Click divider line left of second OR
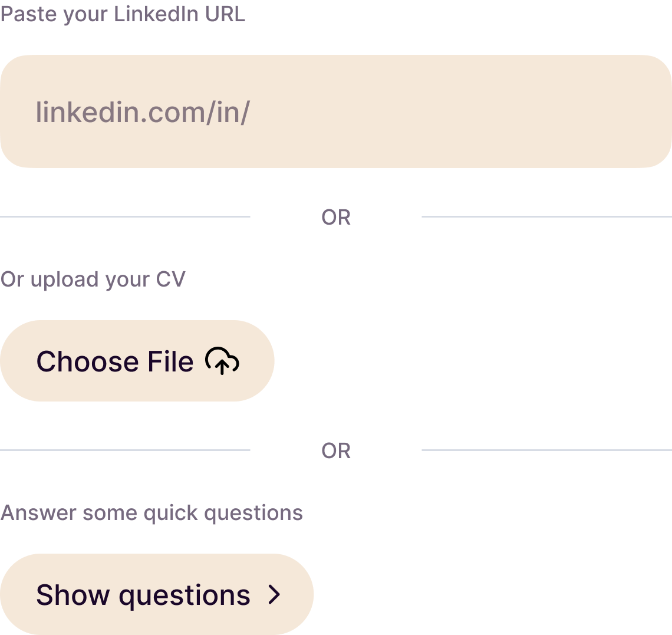This screenshot has width=672, height=635. coord(125,450)
